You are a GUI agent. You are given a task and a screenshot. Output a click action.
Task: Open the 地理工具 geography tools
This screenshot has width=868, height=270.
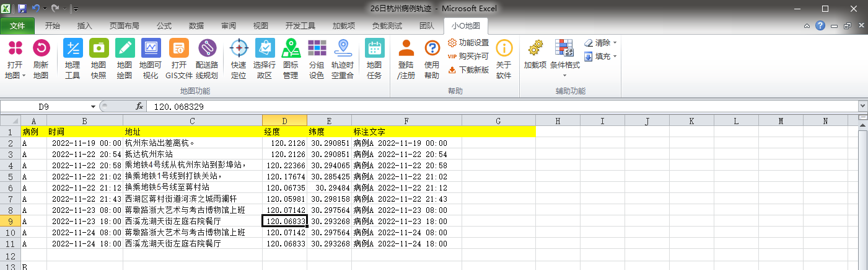[x=72, y=59]
